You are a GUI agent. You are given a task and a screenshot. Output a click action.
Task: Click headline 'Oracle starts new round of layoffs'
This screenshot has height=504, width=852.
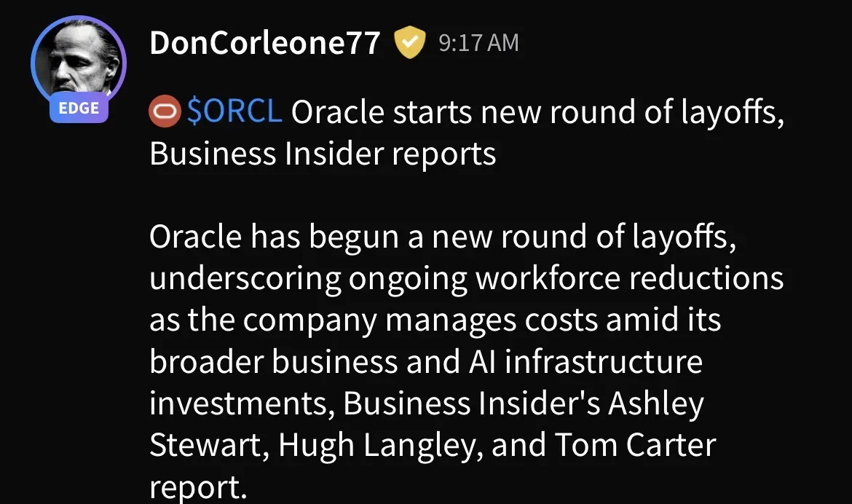537,113
